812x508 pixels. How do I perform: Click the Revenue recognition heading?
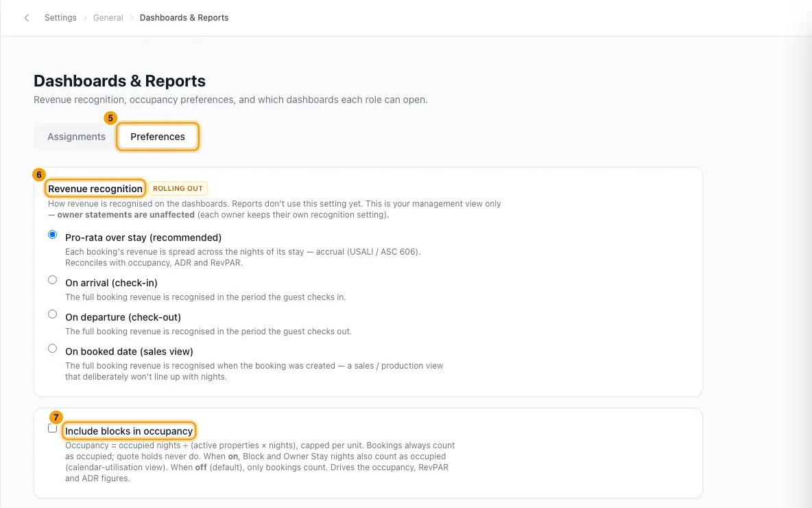pos(95,189)
